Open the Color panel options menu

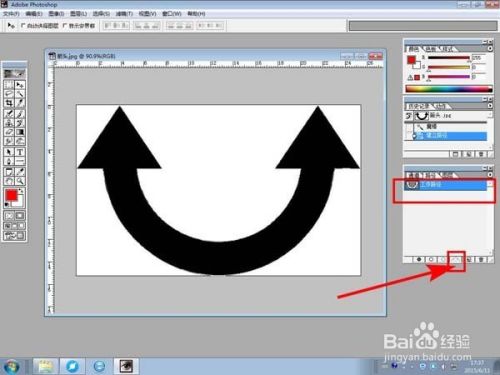coord(490,48)
